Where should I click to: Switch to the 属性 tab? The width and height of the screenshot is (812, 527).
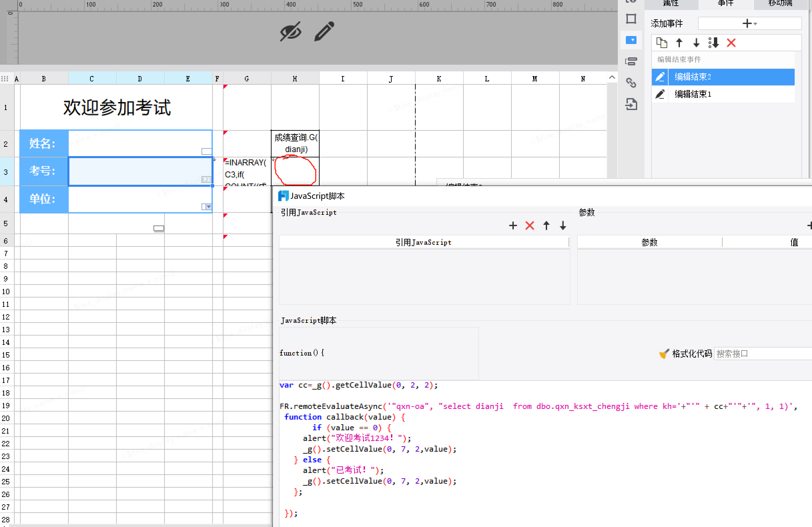[x=671, y=3]
